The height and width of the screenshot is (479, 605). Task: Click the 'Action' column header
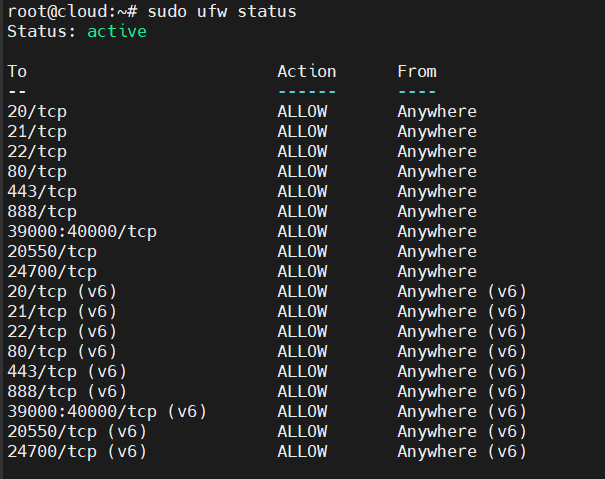point(307,71)
